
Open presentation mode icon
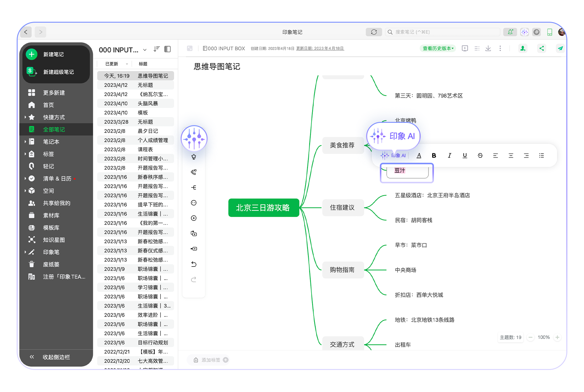pos(465,48)
